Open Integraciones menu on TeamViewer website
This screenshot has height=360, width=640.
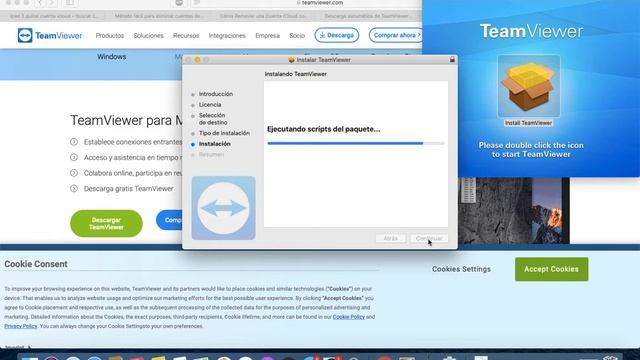227,36
